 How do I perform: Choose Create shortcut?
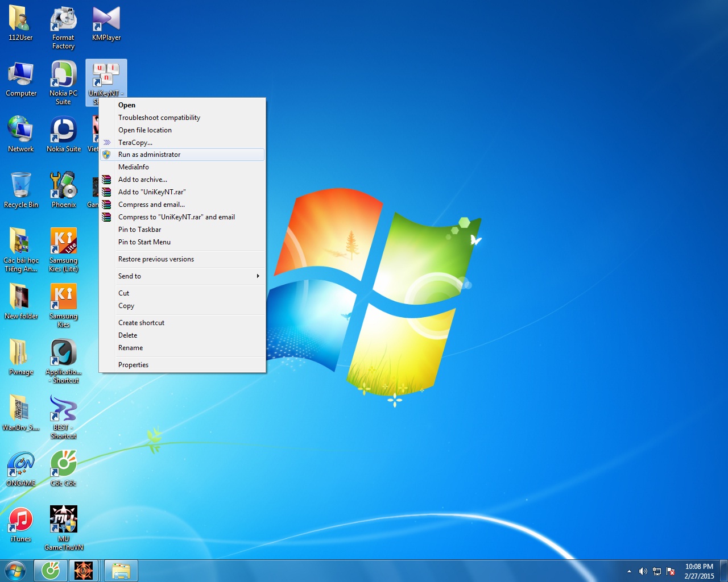tap(182, 323)
